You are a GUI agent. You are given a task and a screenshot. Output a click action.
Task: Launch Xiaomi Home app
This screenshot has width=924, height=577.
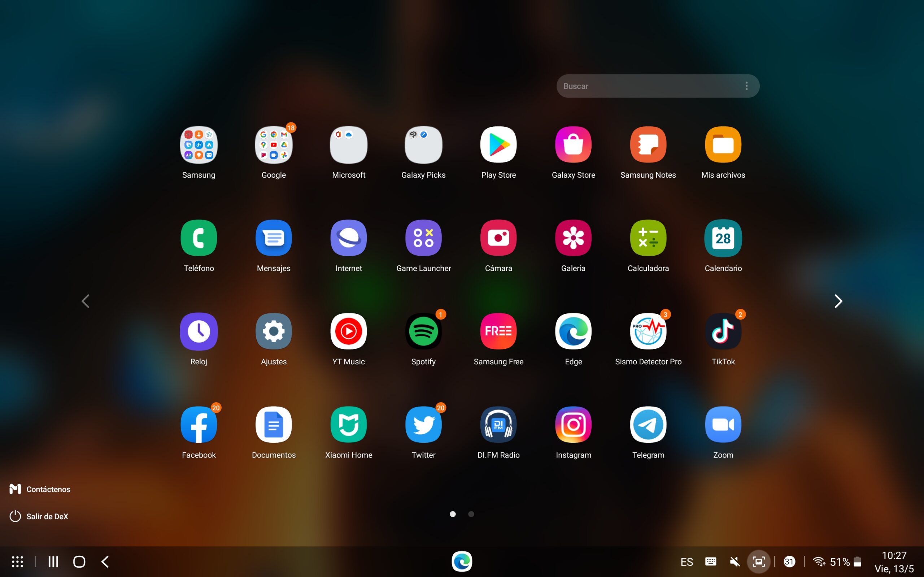348,424
